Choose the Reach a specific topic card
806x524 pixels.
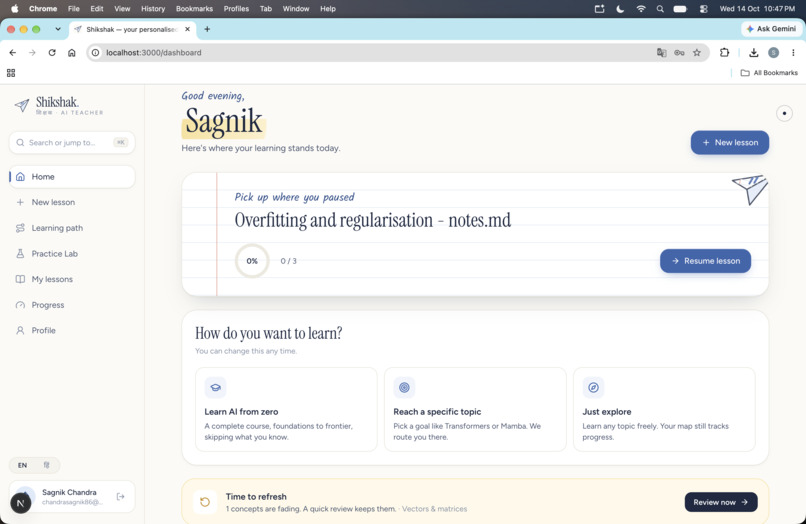pos(475,409)
